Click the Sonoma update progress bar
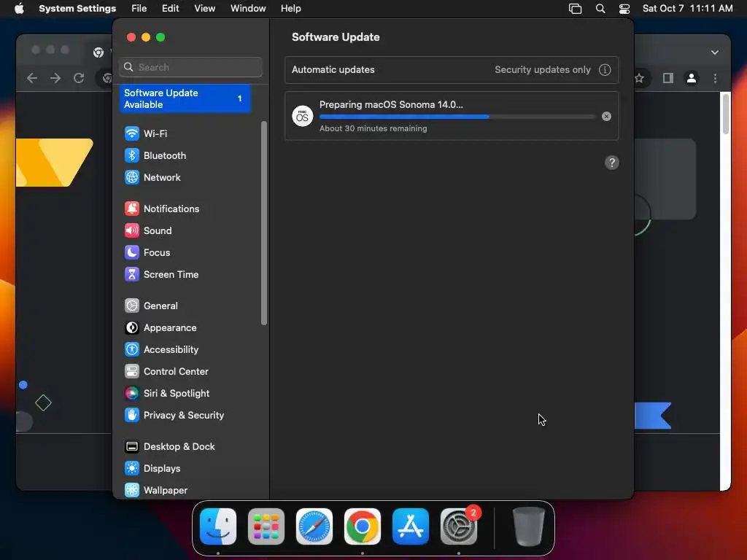The image size is (747, 560). pyautogui.click(x=457, y=116)
